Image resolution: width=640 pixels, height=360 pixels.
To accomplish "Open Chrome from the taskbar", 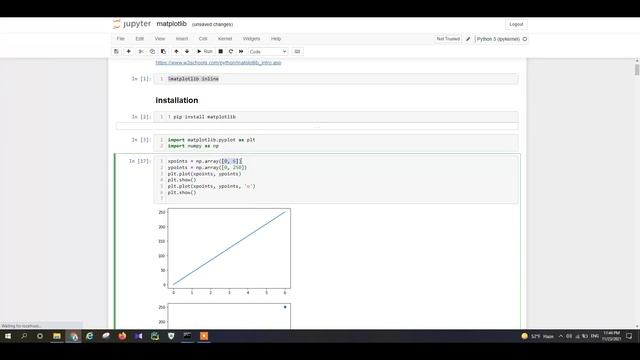I will 73,336.
